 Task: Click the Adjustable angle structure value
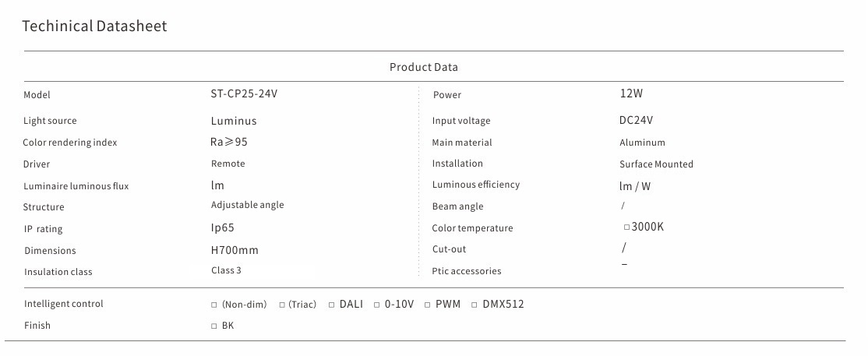point(247,205)
